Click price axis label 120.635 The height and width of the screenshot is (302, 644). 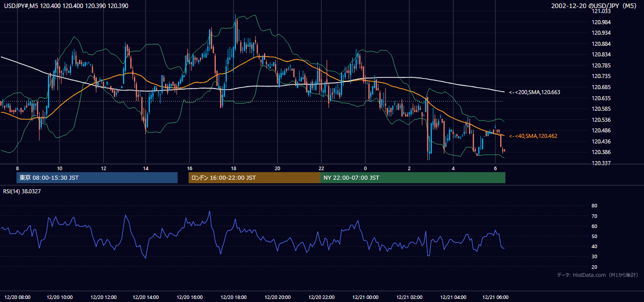(x=602, y=98)
